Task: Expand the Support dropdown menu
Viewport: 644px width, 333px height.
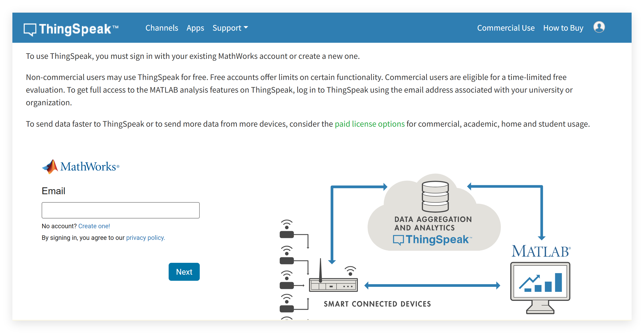Action: coord(230,28)
